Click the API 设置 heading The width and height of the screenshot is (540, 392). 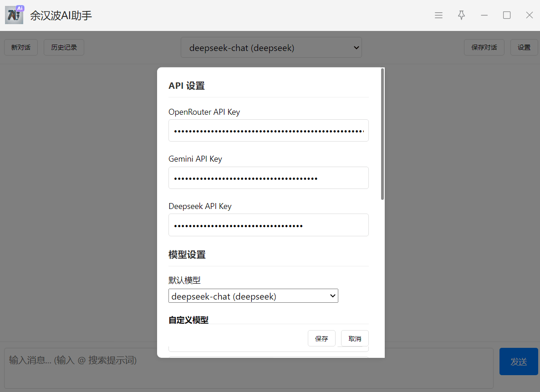coord(187,86)
